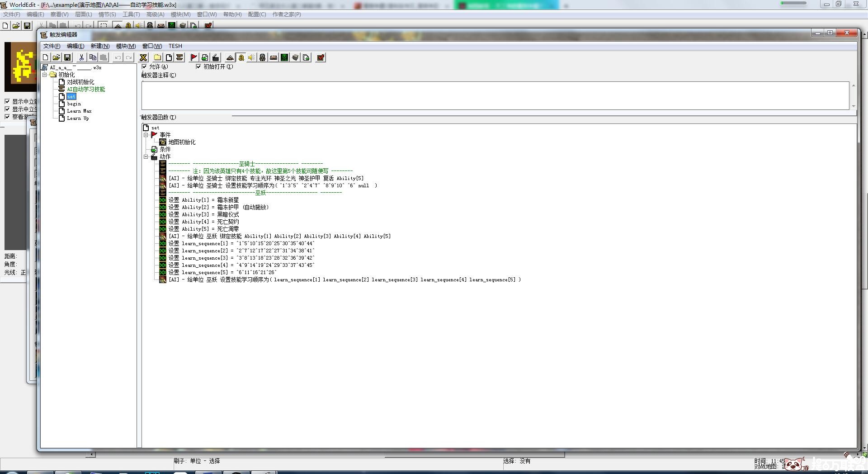The height and width of the screenshot is (474, 868).
Task: Click the Save disk icon in trigger editor
Action: (x=67, y=57)
